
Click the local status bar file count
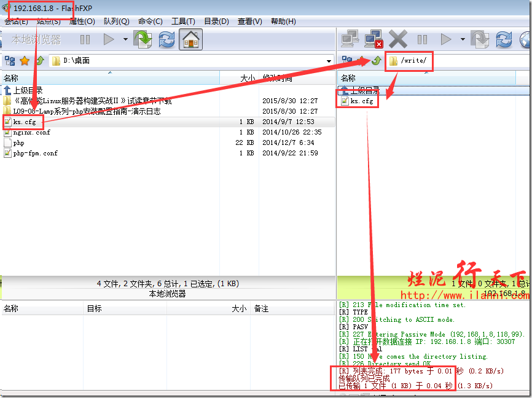(x=168, y=284)
